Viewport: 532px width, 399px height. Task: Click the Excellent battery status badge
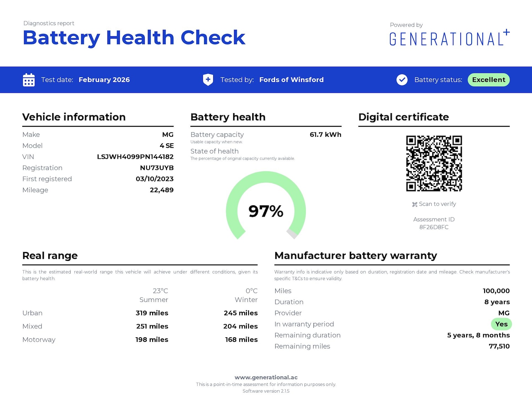(488, 80)
